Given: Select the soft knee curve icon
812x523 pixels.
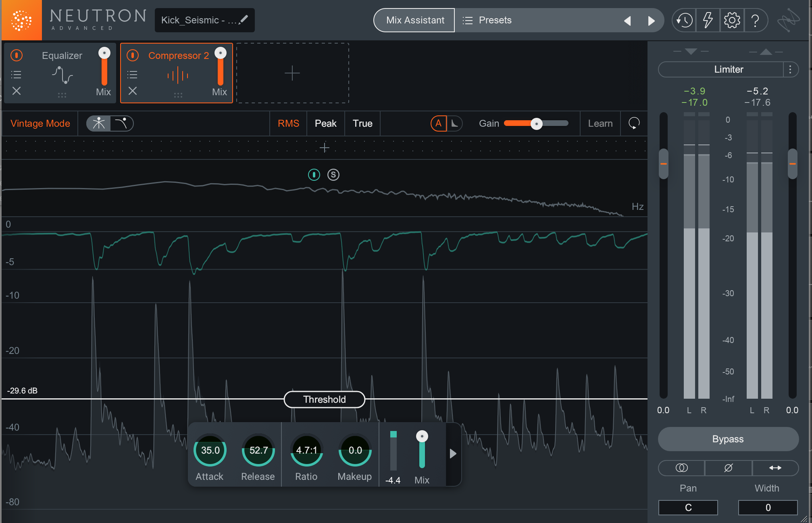Looking at the screenshot, I should coord(121,123).
